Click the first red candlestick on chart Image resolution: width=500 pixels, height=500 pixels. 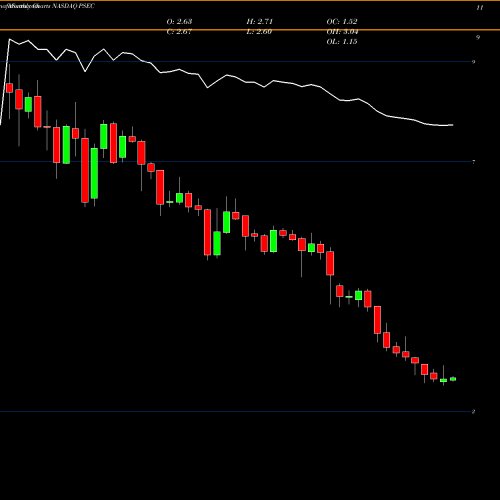pos(9,88)
